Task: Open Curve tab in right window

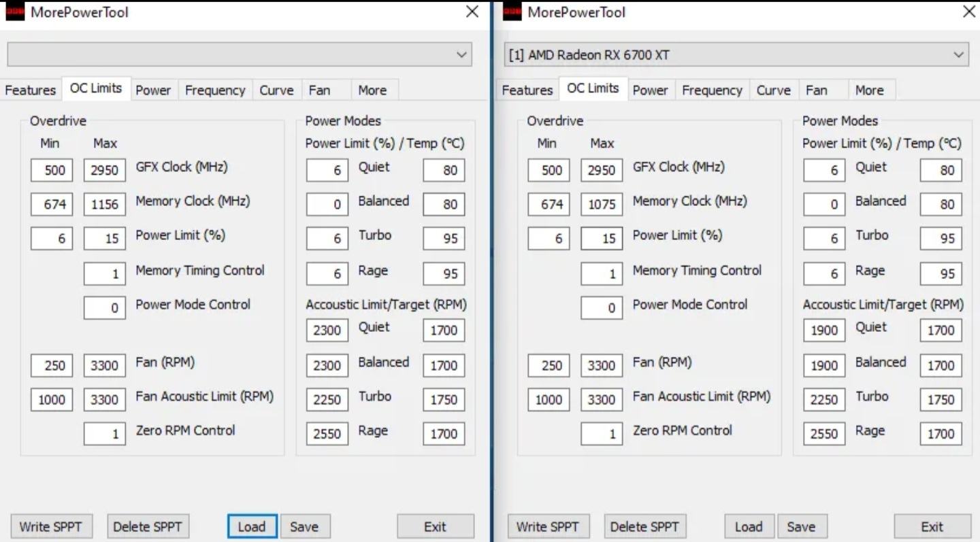Action: pyautogui.click(x=773, y=90)
